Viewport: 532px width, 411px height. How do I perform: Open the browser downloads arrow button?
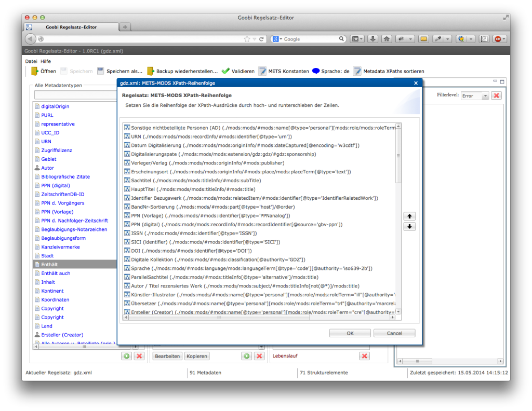[373, 39]
